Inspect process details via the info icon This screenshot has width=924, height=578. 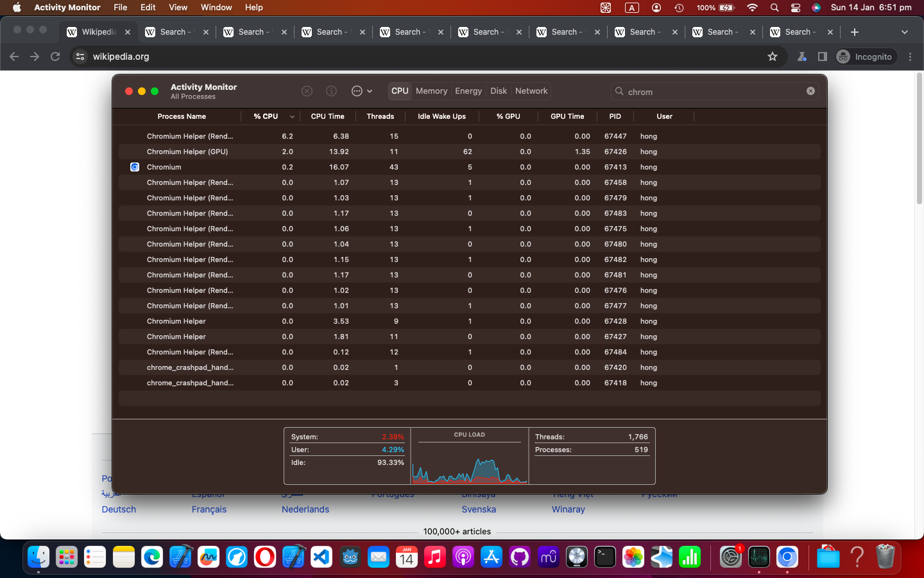tap(331, 91)
